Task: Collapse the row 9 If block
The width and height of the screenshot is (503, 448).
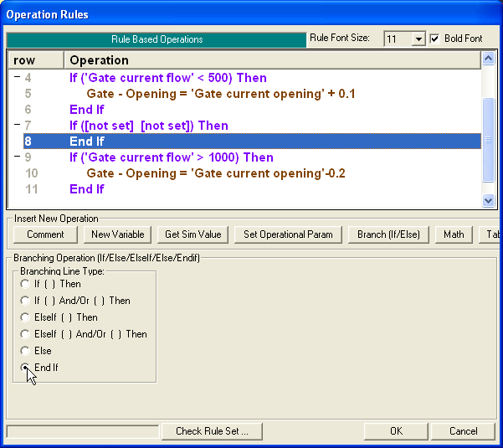Action: [17, 157]
